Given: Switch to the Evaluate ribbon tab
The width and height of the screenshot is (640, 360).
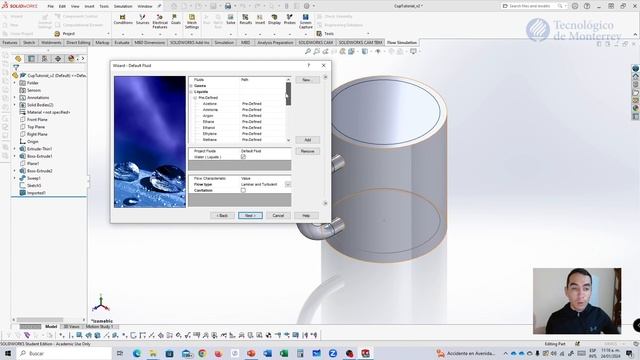Looking at the screenshot, I should [x=122, y=42].
